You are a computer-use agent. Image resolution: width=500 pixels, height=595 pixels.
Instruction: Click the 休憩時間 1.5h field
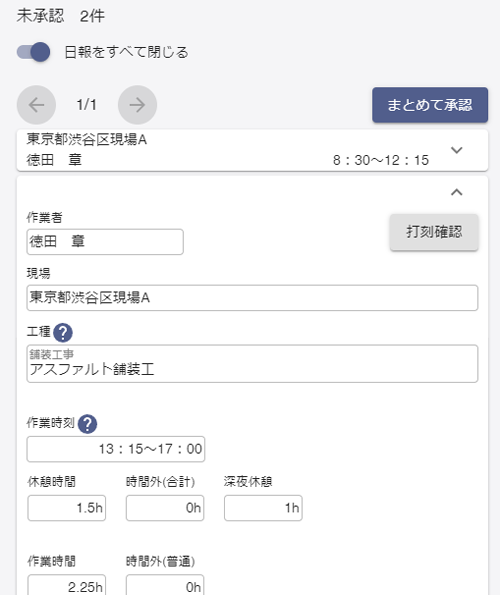click(67, 508)
